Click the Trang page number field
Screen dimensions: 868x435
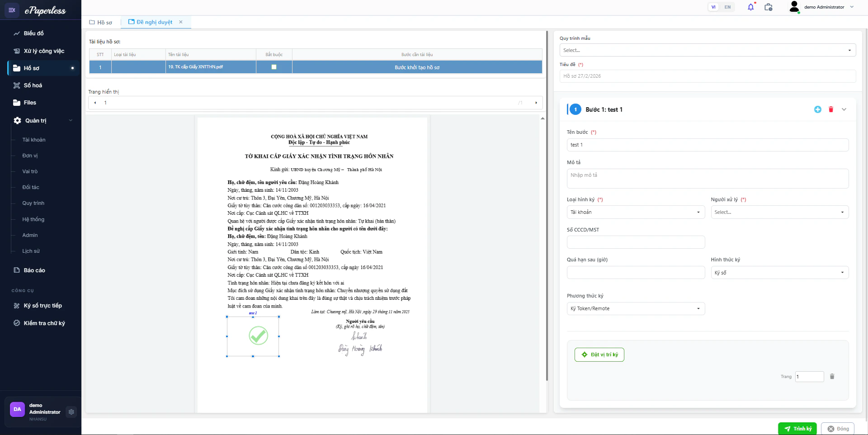(x=810, y=376)
